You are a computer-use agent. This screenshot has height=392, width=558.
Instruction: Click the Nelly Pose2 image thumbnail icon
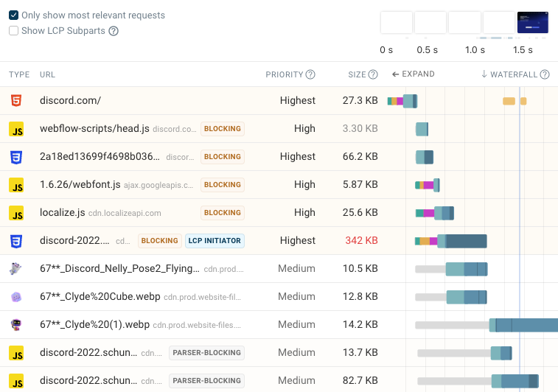16,269
